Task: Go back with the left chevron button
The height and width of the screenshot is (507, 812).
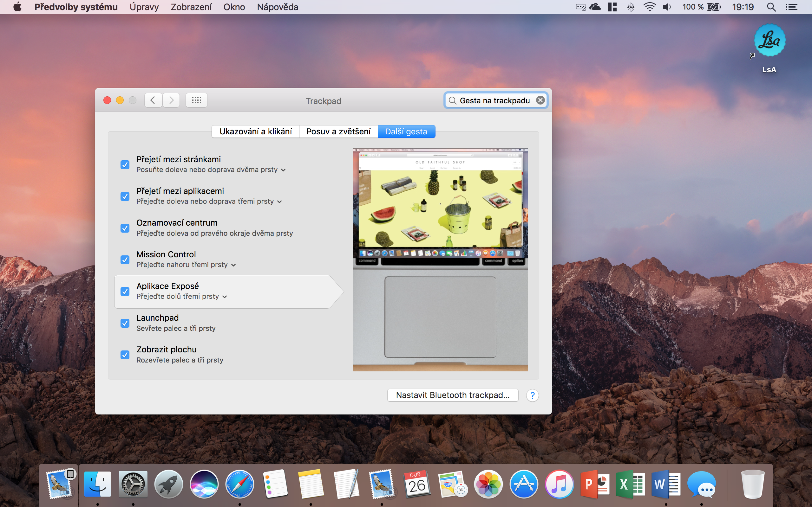Action: click(x=153, y=100)
